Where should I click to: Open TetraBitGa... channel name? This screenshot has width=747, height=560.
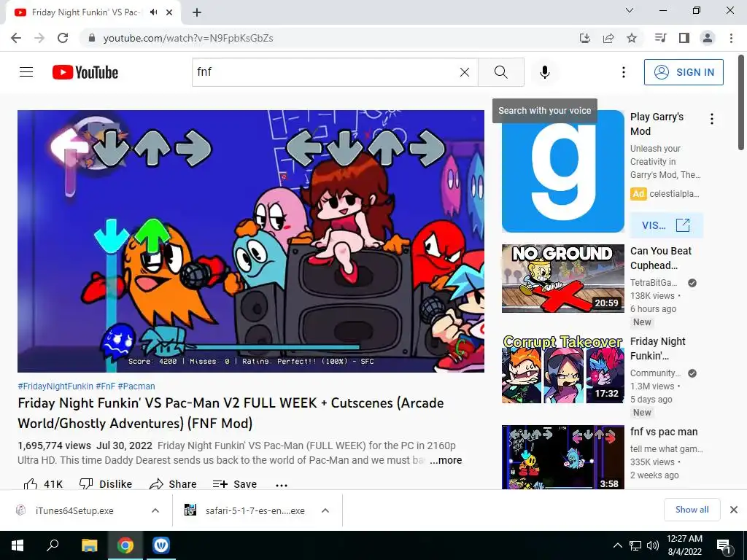click(x=654, y=283)
